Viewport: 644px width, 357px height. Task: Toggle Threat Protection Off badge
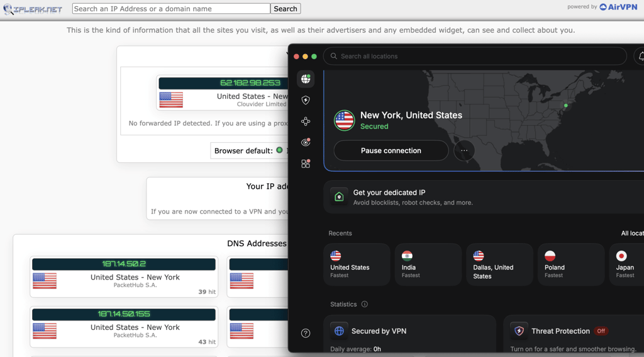click(601, 331)
